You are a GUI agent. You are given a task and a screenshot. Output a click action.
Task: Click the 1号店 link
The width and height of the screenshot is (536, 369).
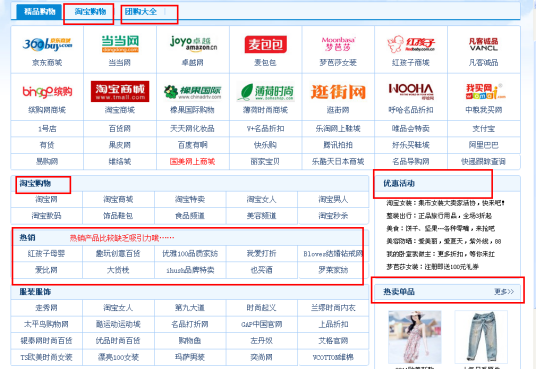pyautogui.click(x=47, y=129)
